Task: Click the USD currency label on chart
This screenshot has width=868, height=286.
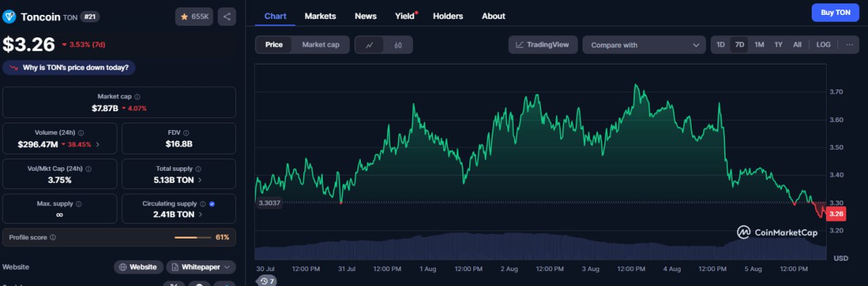Action: click(x=841, y=258)
